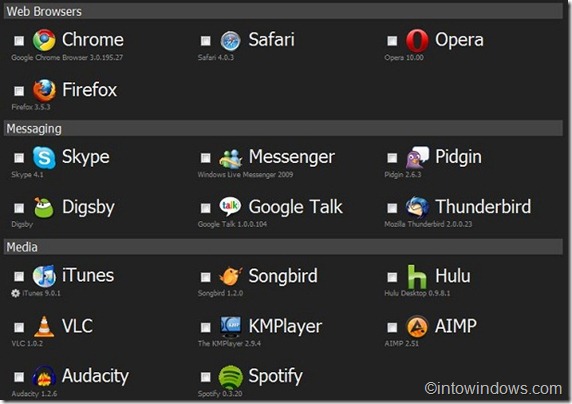Image resolution: width=572 pixels, height=404 pixels.
Task: Select the KMPlayer checkbox
Action: click(206, 327)
